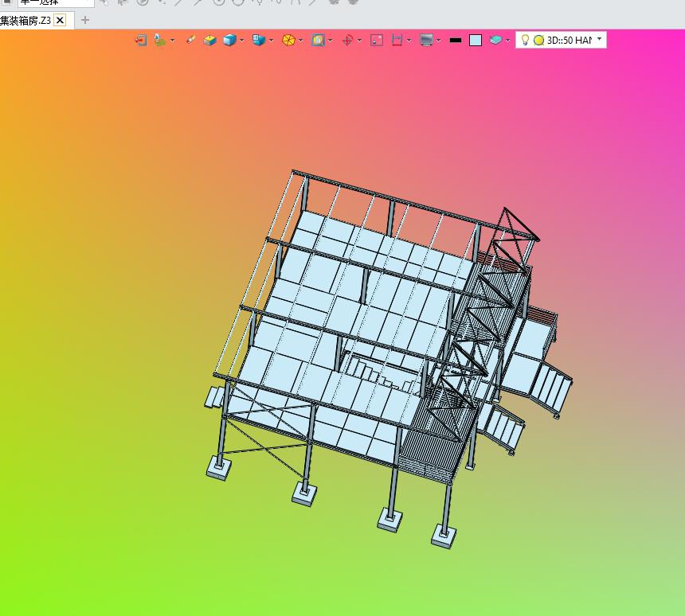Toggle the light bulb visibility icon
Image resolution: width=685 pixels, height=616 pixels.
pyautogui.click(x=525, y=40)
